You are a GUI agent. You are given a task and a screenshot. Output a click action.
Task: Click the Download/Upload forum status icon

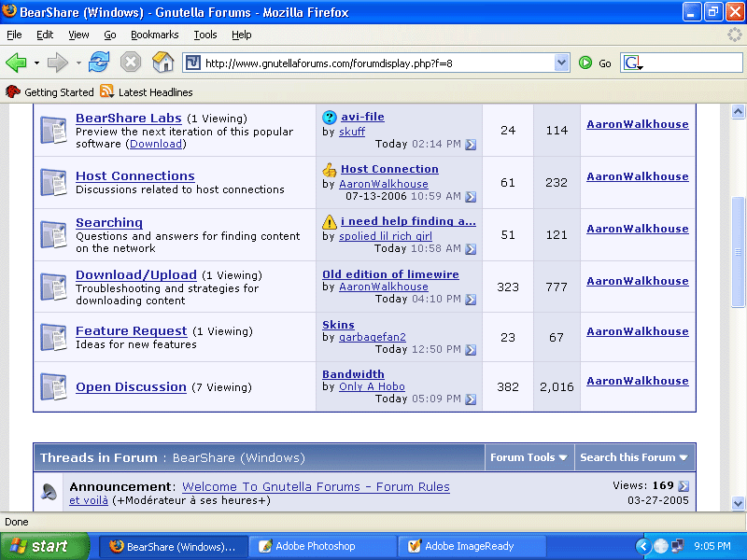pos(53,287)
